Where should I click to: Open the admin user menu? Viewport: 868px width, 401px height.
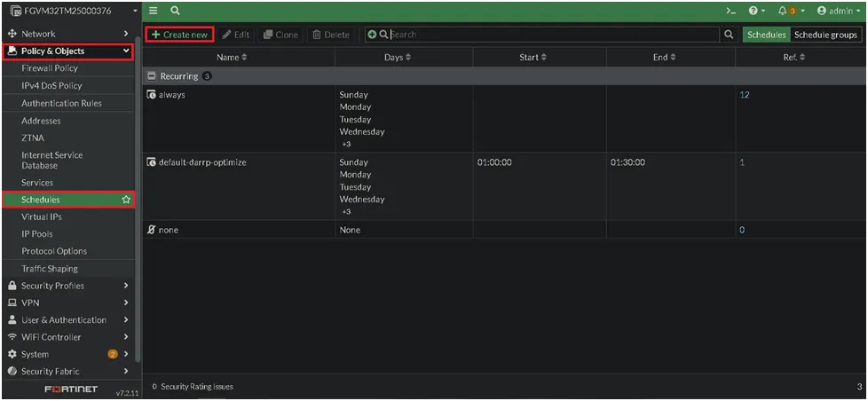[x=839, y=11]
